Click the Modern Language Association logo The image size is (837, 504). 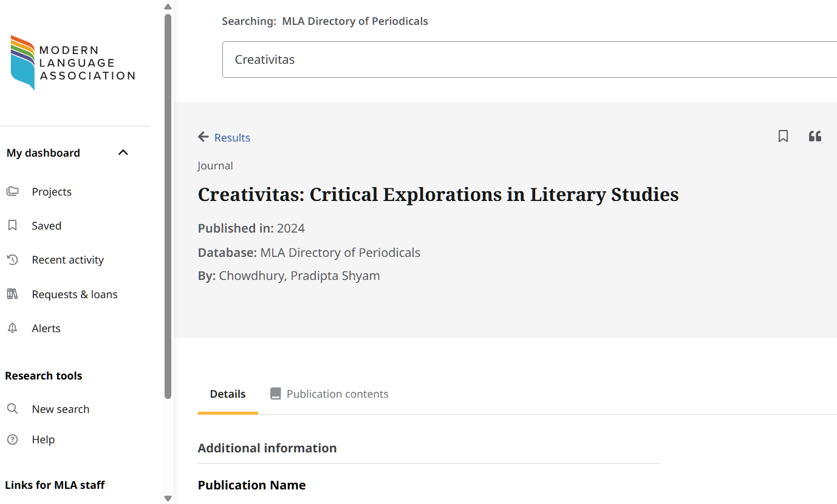tap(73, 63)
